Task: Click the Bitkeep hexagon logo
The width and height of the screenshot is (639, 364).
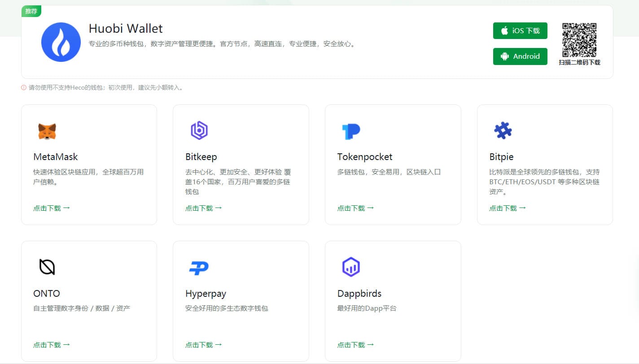Action: [x=198, y=130]
